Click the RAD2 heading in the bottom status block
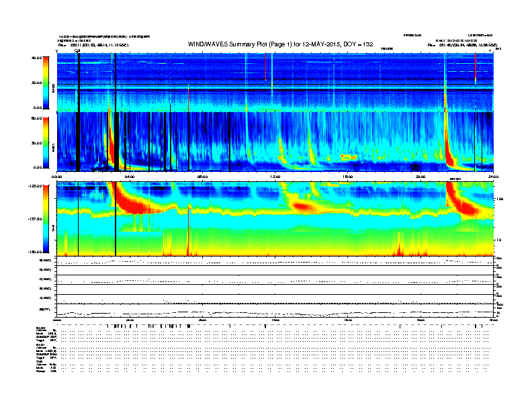Image resolution: width=532 pixels, height=411 pixels. click(x=40, y=328)
